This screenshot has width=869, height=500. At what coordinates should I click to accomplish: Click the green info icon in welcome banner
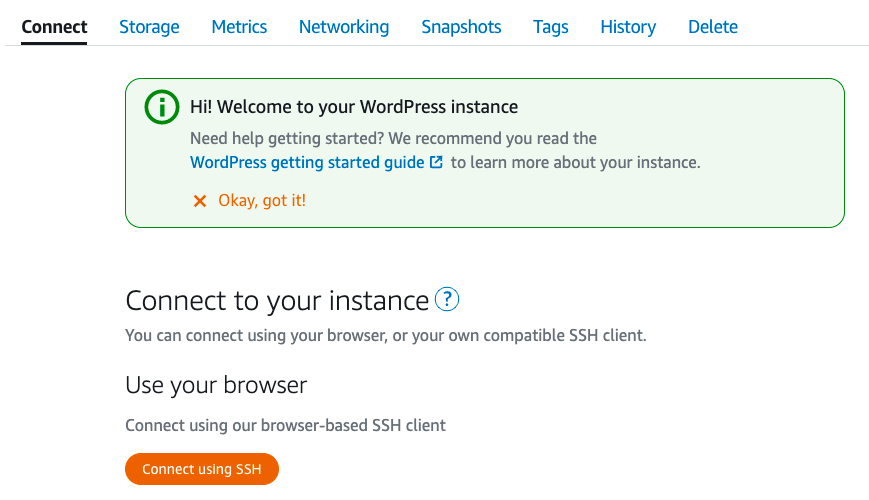(x=162, y=107)
